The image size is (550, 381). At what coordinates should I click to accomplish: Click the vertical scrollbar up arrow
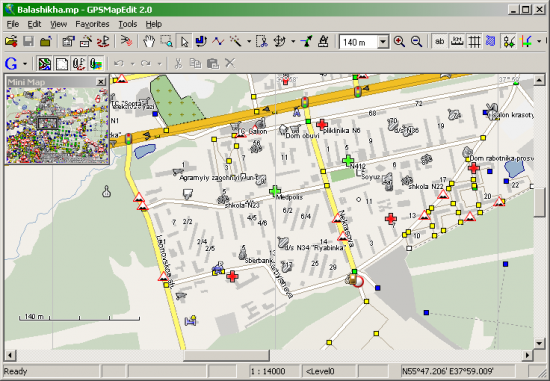pyautogui.click(x=539, y=80)
